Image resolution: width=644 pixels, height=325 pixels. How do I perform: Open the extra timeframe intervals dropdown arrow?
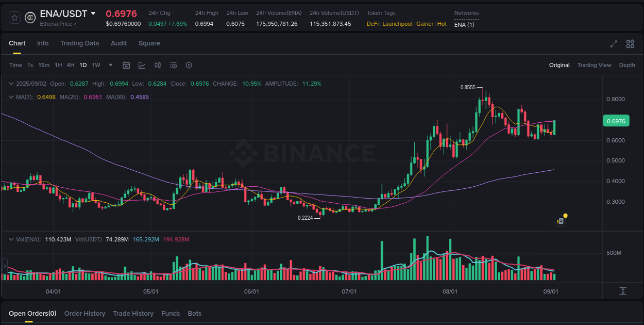(110, 65)
